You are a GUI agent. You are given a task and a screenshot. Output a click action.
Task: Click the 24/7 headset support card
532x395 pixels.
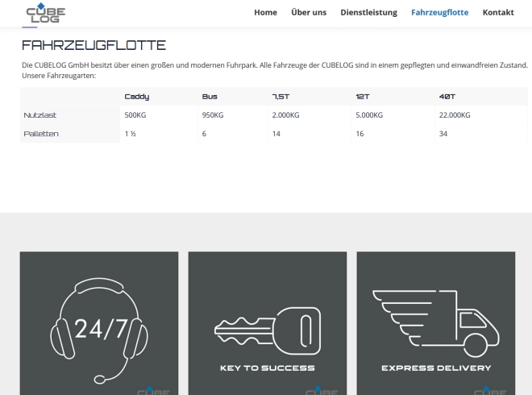click(x=99, y=323)
